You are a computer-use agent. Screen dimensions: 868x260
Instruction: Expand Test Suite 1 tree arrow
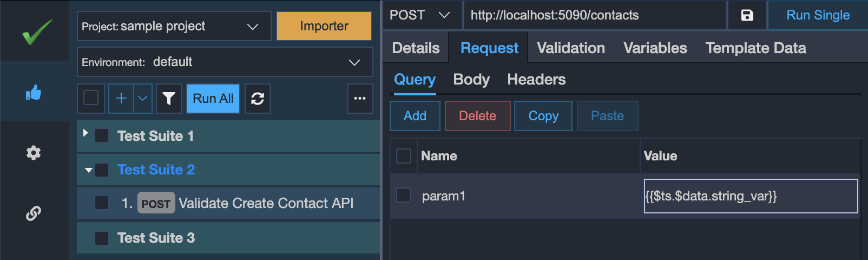coord(86,133)
